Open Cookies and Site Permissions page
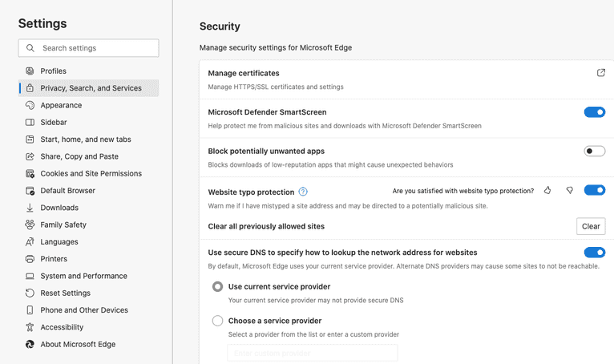The image size is (614, 364). (91, 173)
